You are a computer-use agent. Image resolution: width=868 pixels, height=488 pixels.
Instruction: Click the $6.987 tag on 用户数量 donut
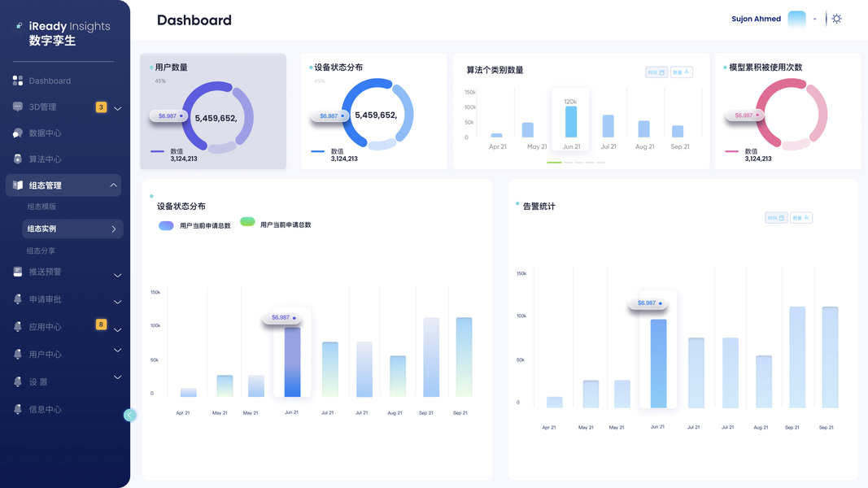169,116
